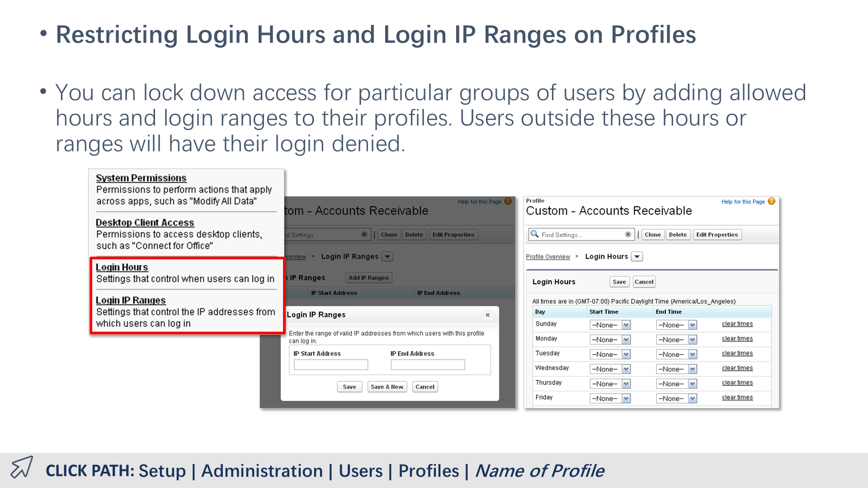The image size is (868, 488).
Task: Click the IP Start Address input field
Action: pos(331,365)
